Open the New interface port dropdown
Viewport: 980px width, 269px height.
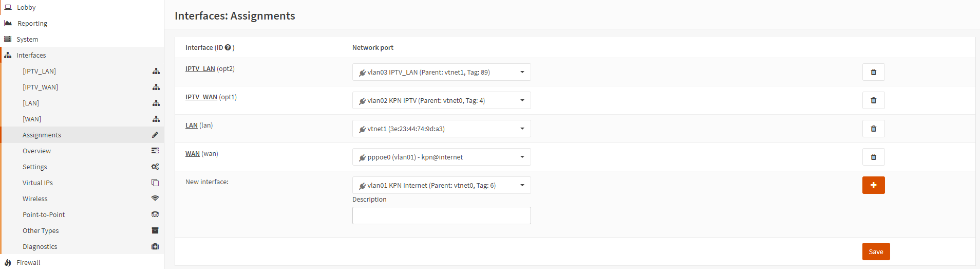point(442,185)
